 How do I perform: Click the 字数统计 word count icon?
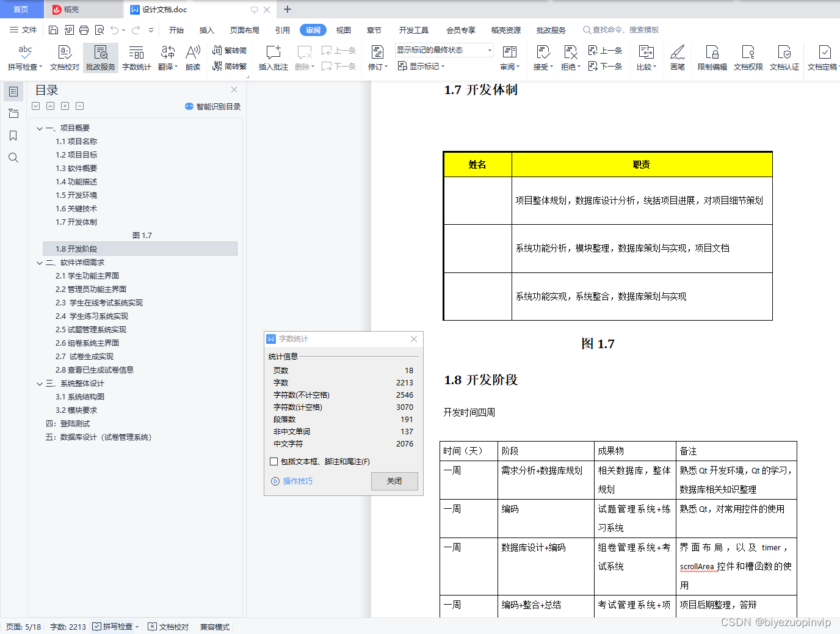137,58
